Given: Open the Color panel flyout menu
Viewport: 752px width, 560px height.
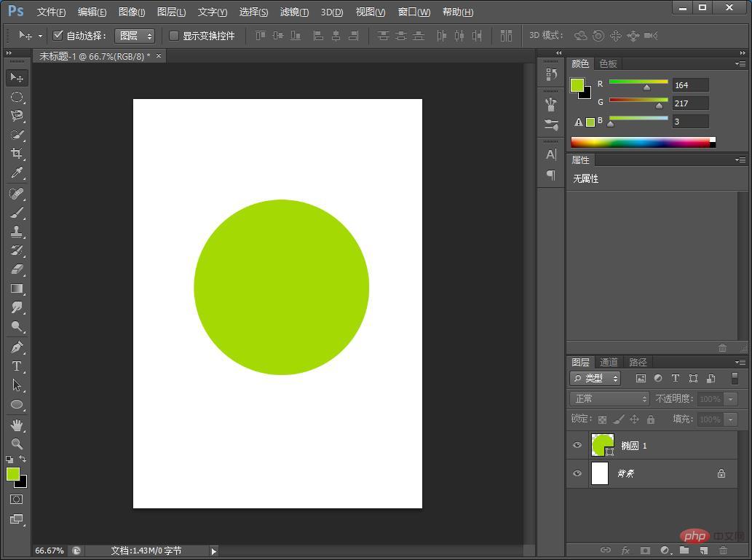Looking at the screenshot, I should tap(740, 63).
